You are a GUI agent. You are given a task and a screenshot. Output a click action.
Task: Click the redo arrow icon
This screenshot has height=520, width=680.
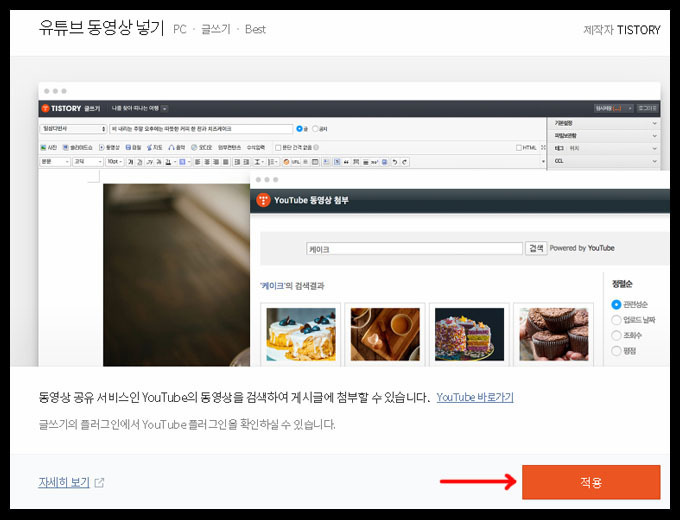[x=404, y=162]
